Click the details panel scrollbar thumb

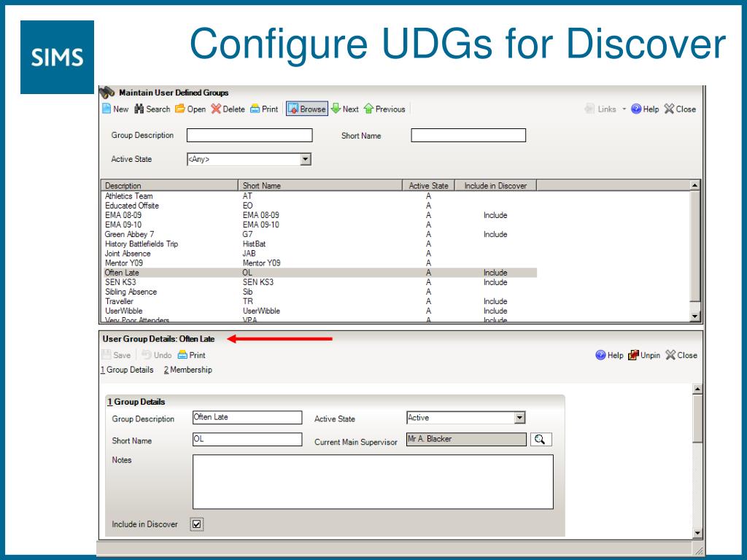(x=697, y=419)
